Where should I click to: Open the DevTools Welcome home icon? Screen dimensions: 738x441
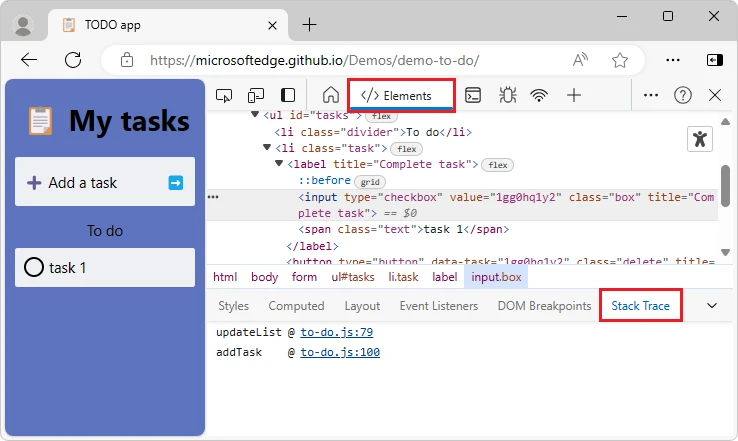click(331, 95)
